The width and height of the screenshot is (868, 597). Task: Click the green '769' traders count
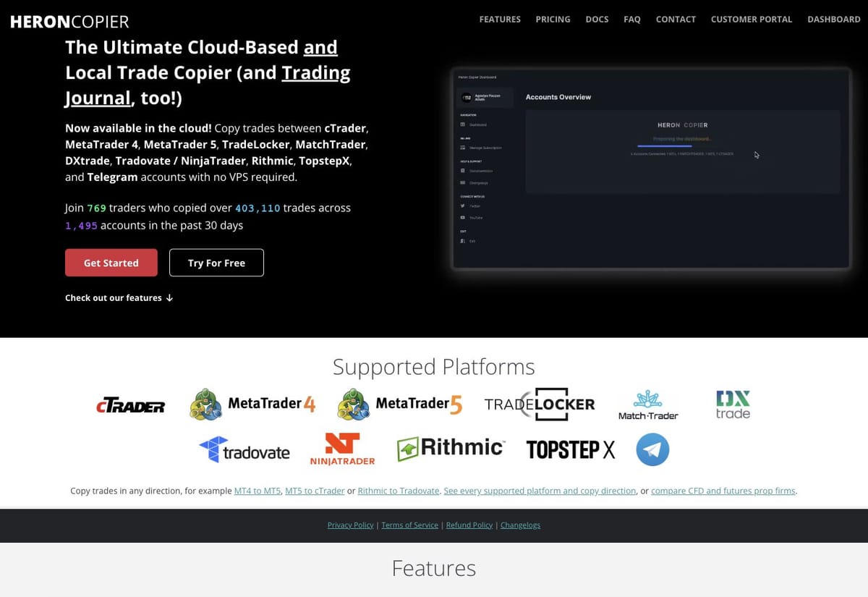coord(97,208)
